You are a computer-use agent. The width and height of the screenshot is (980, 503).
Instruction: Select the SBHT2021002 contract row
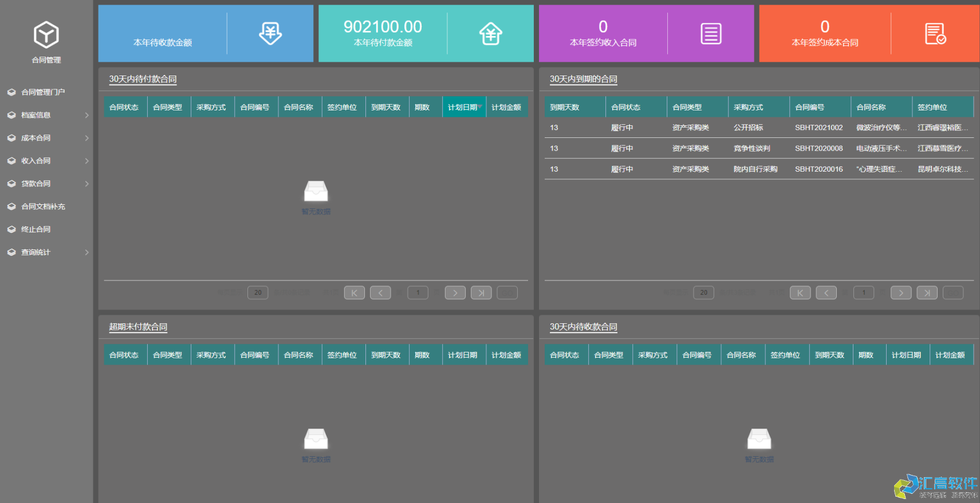pyautogui.click(x=818, y=128)
